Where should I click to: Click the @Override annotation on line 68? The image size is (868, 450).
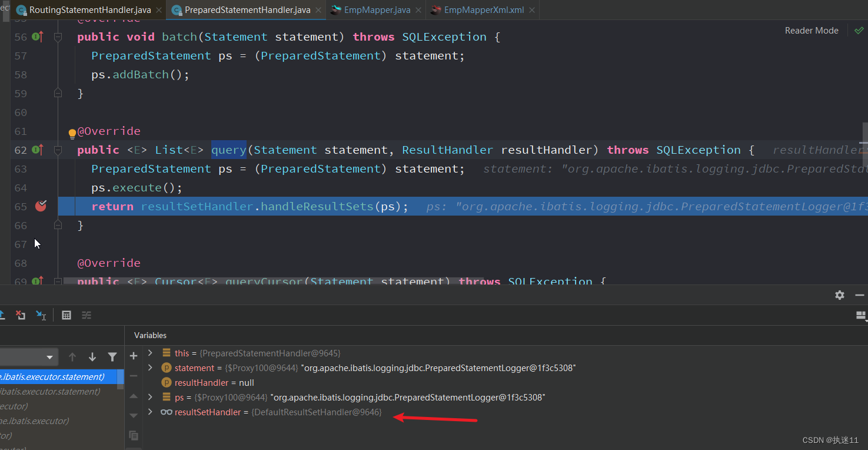point(109,263)
